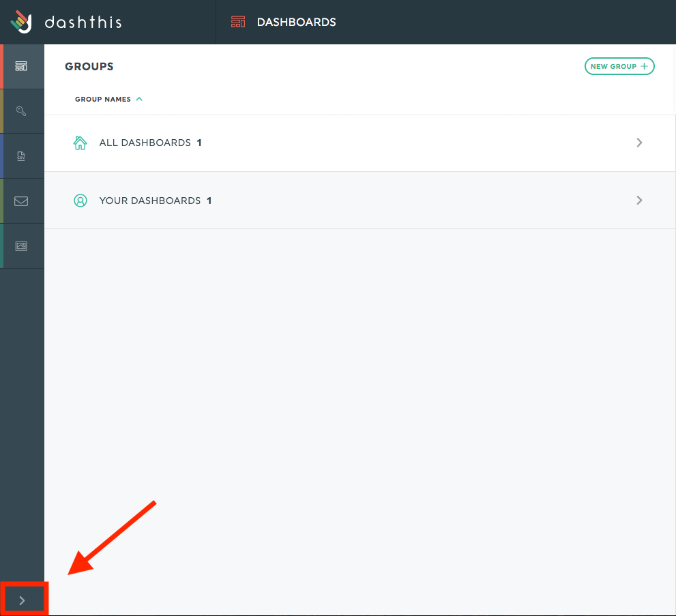Screen dimensions: 676x616
Task: Open the Your Dashboards group
Action: tap(360, 201)
